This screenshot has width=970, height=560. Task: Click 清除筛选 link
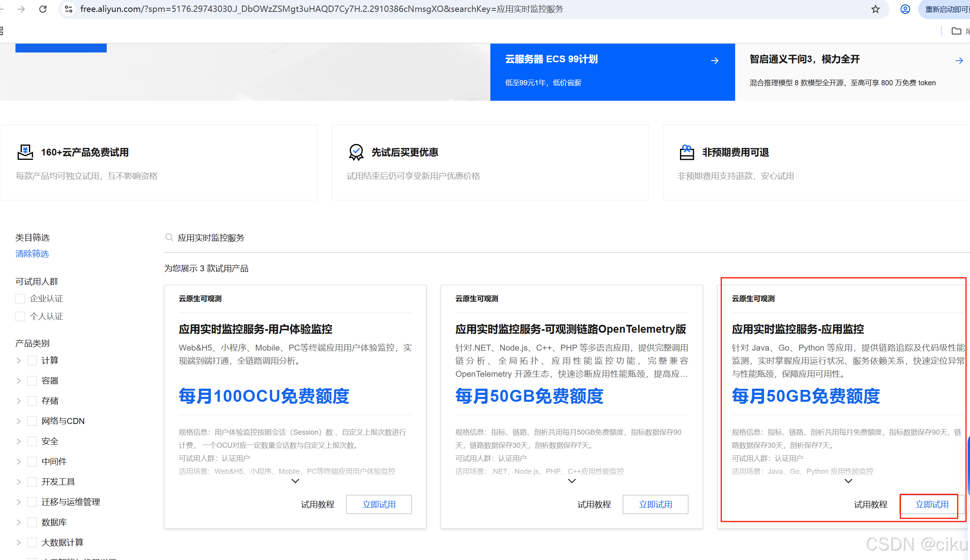click(x=32, y=254)
